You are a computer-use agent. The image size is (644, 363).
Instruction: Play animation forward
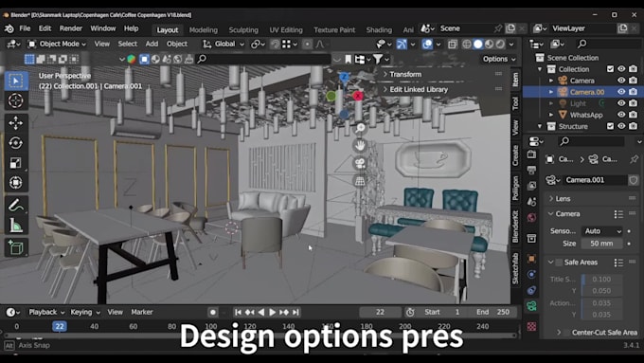(272, 312)
